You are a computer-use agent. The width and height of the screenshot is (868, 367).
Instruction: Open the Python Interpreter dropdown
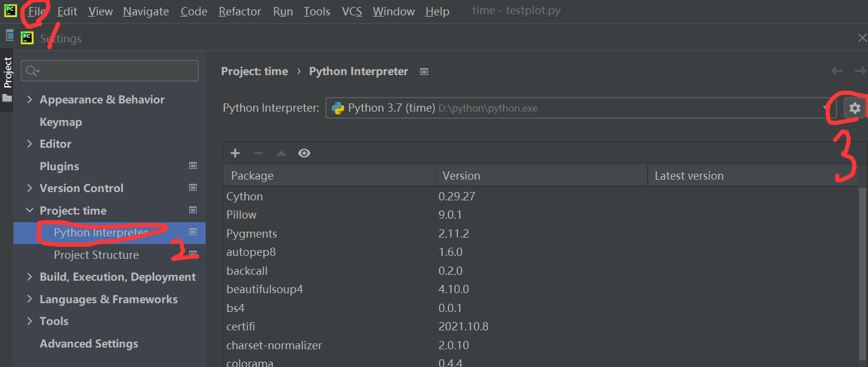[x=581, y=108]
